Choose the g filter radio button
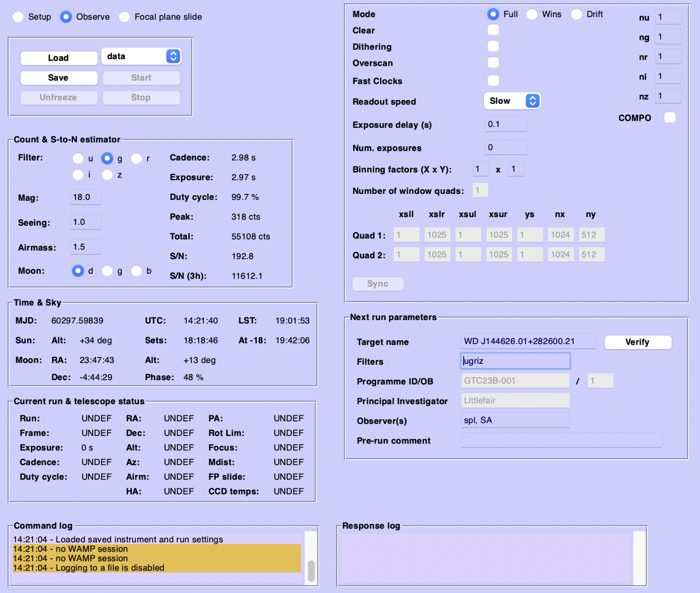Viewport: 700px width, 593px height. [107, 158]
